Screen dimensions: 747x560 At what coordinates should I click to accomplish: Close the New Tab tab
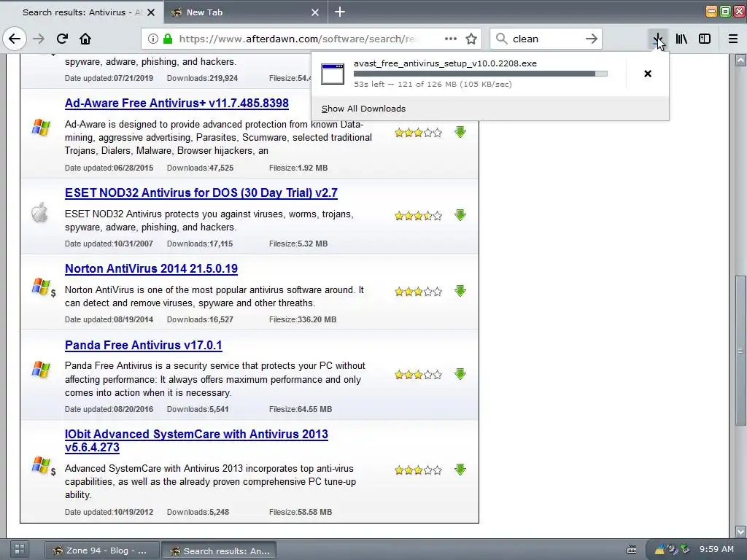(x=315, y=12)
